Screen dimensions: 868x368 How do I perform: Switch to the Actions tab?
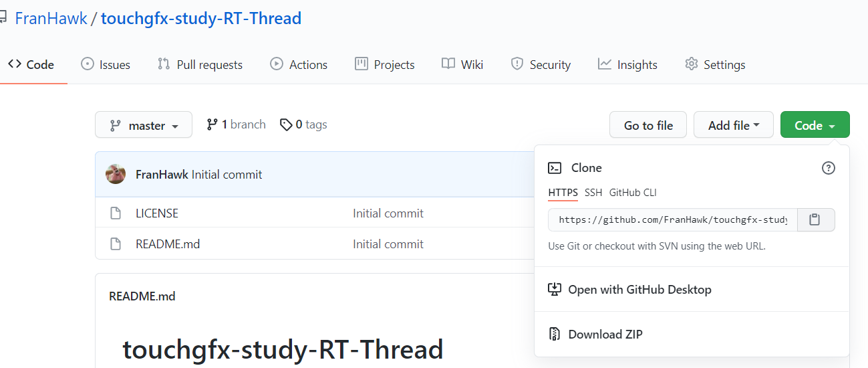[299, 64]
